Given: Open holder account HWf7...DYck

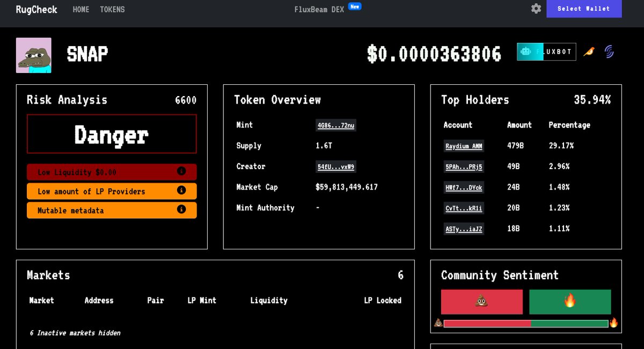Looking at the screenshot, I should 464,187.
